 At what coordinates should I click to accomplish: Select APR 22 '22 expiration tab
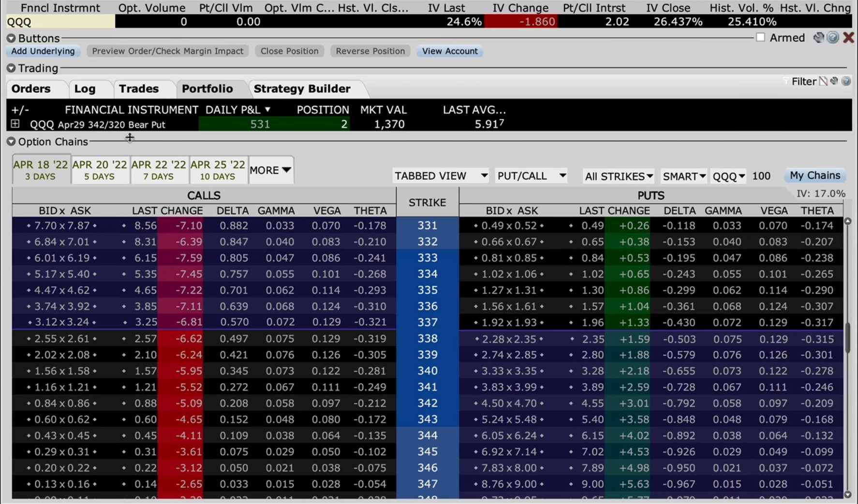tap(159, 170)
